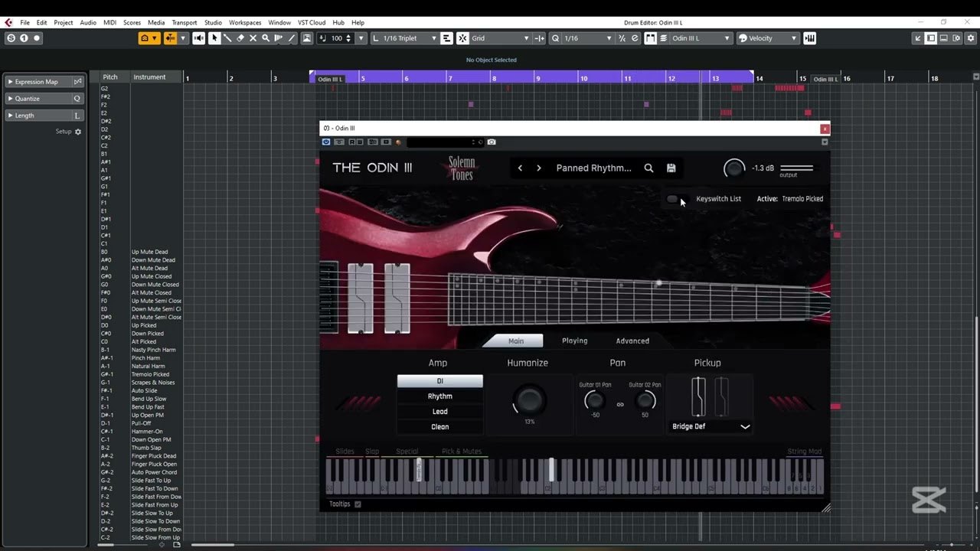Adjust the Humanize knob
Screen dimensions: 980x551
point(529,399)
